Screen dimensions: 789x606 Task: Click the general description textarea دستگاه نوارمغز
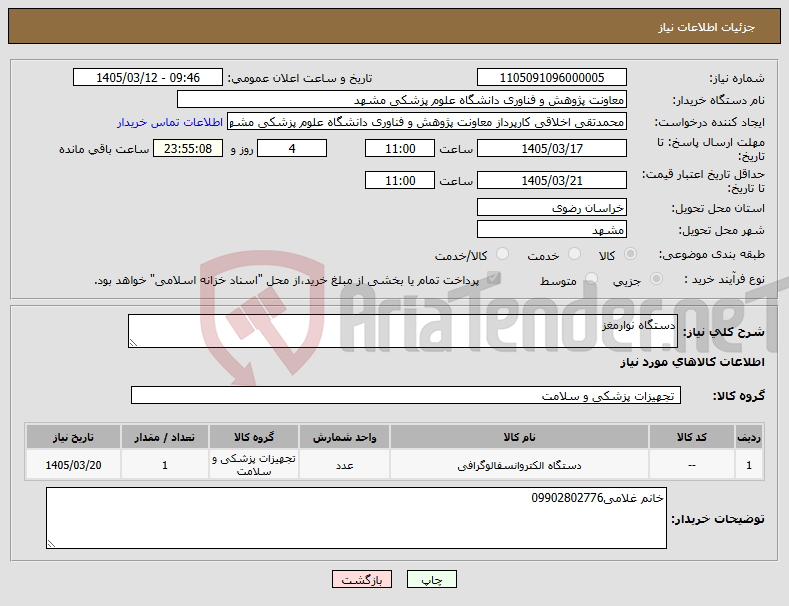(x=403, y=331)
